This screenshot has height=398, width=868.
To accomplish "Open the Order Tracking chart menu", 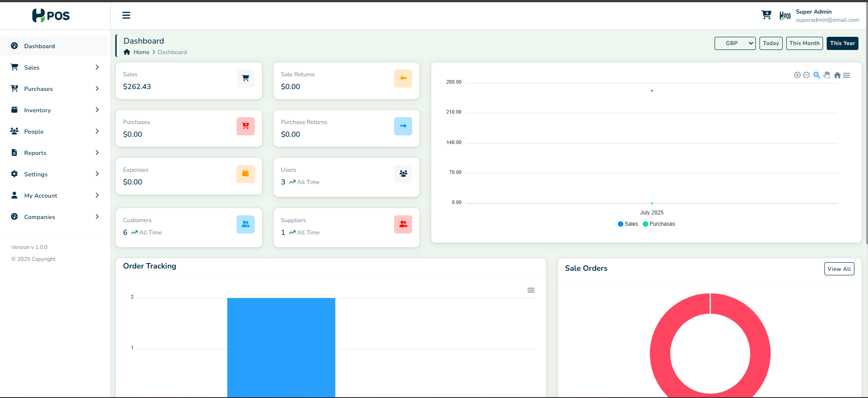I will click(x=531, y=290).
